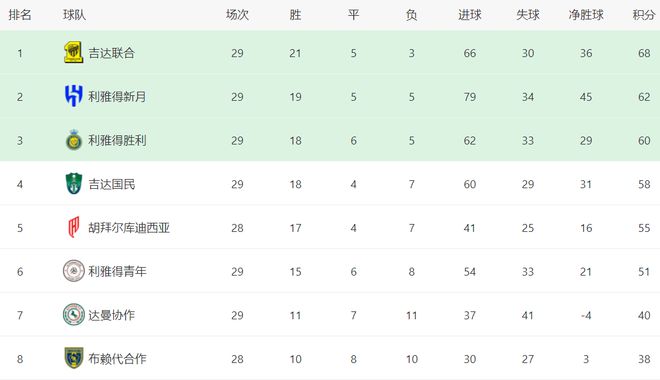
Task: Open the 利雅得青年 round crest
Action: pyautogui.click(x=74, y=271)
